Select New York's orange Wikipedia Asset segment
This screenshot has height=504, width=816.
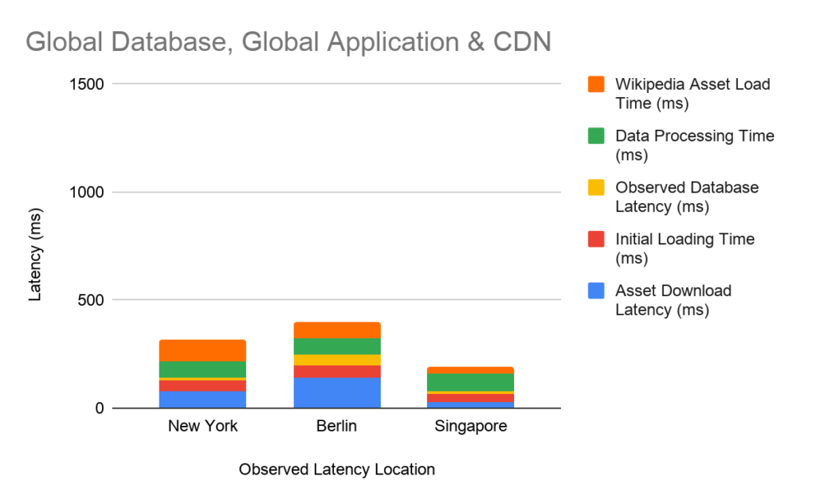point(202,350)
